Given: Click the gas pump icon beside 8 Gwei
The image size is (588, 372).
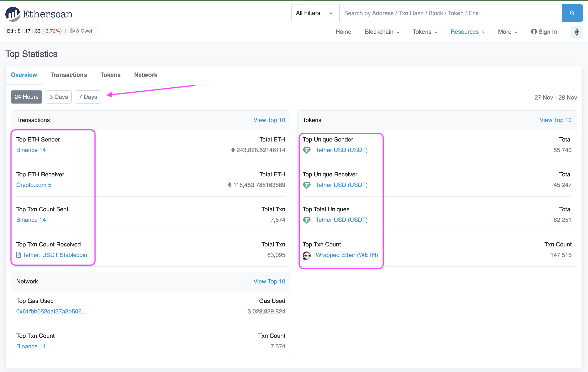Looking at the screenshot, I should click(72, 31).
